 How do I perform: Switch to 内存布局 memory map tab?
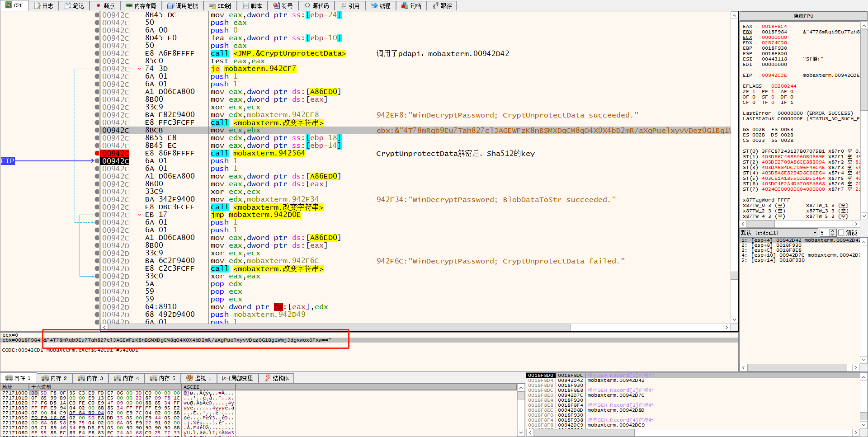click(141, 6)
